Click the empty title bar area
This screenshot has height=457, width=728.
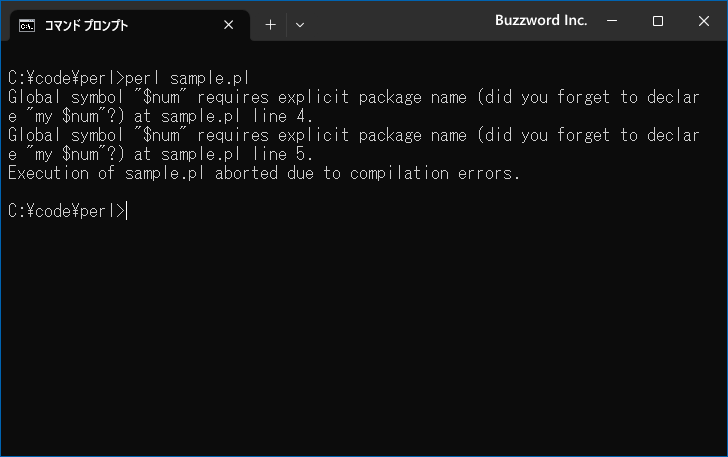(x=399, y=21)
